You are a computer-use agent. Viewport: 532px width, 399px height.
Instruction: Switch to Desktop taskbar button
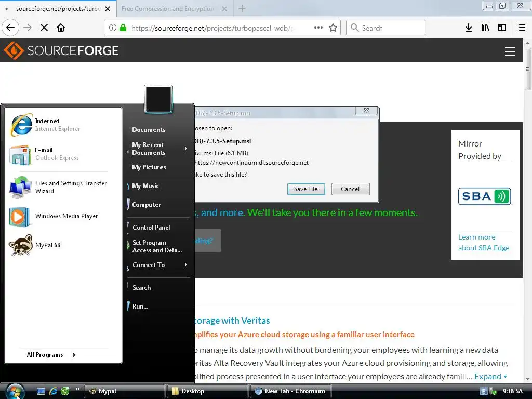208,391
